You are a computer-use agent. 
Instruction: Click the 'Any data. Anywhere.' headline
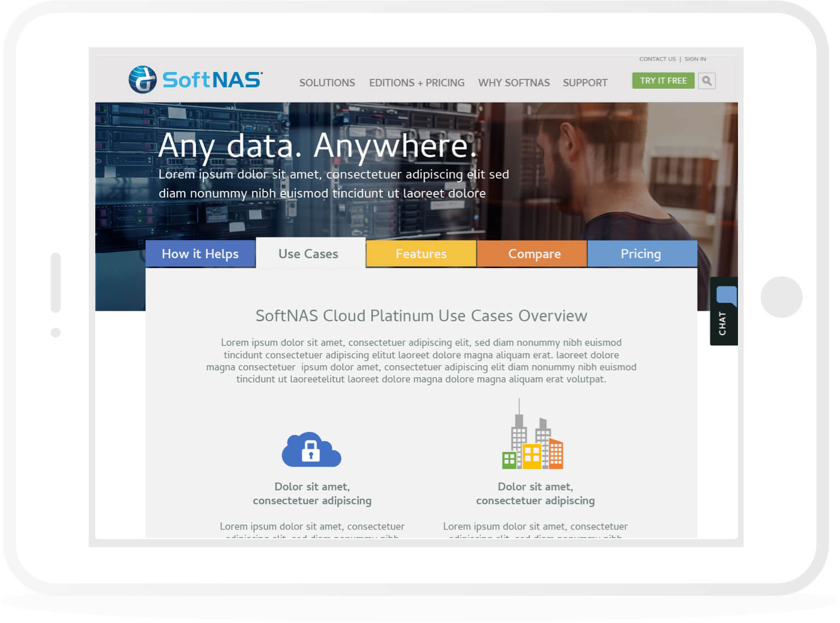click(x=317, y=146)
